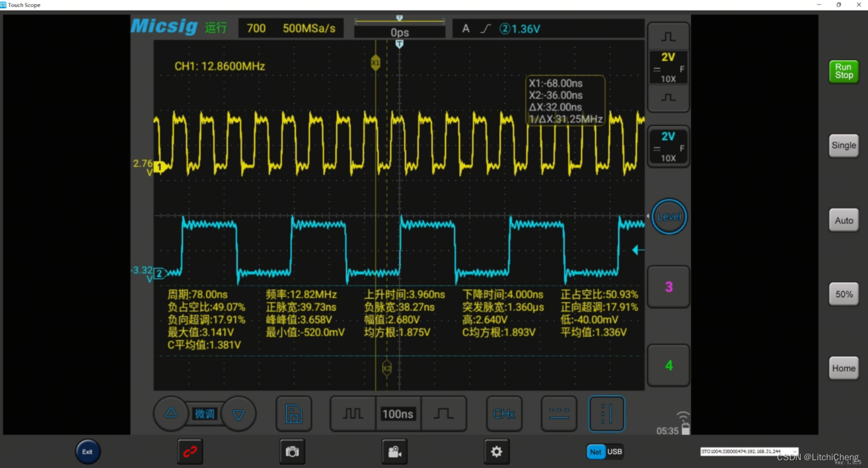Click the cyan trigger level arrow

pyautogui.click(x=638, y=250)
